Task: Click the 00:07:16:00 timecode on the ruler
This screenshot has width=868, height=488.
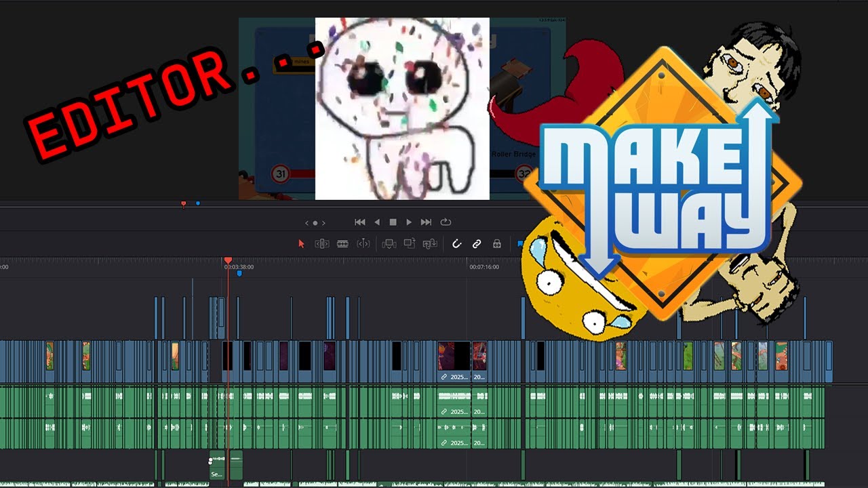Action: (484, 267)
